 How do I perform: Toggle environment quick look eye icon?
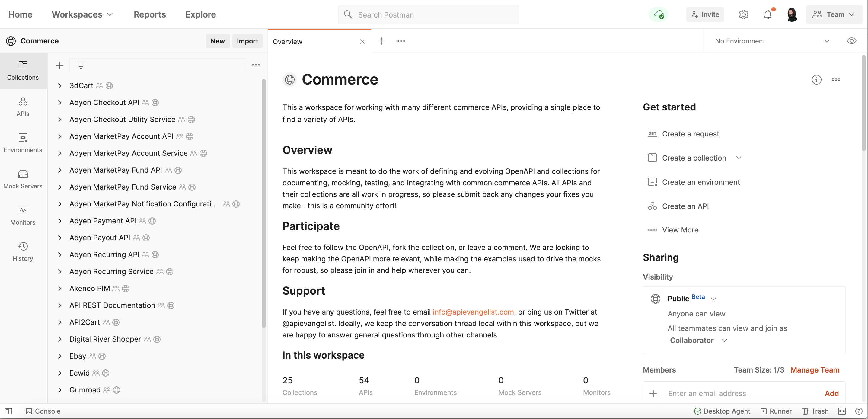[x=851, y=41]
